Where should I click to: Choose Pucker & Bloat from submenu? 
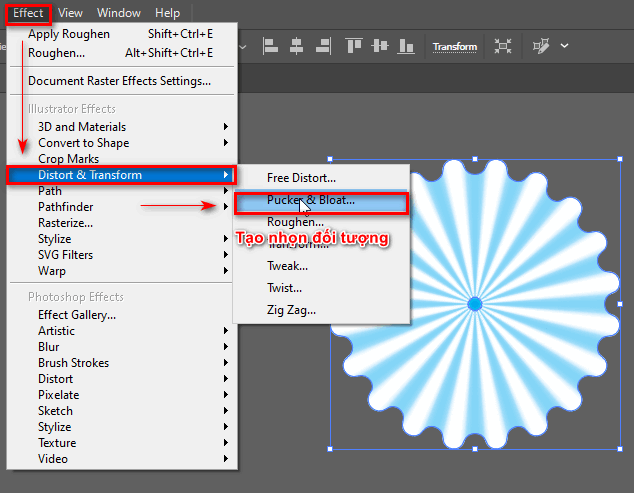(311, 201)
